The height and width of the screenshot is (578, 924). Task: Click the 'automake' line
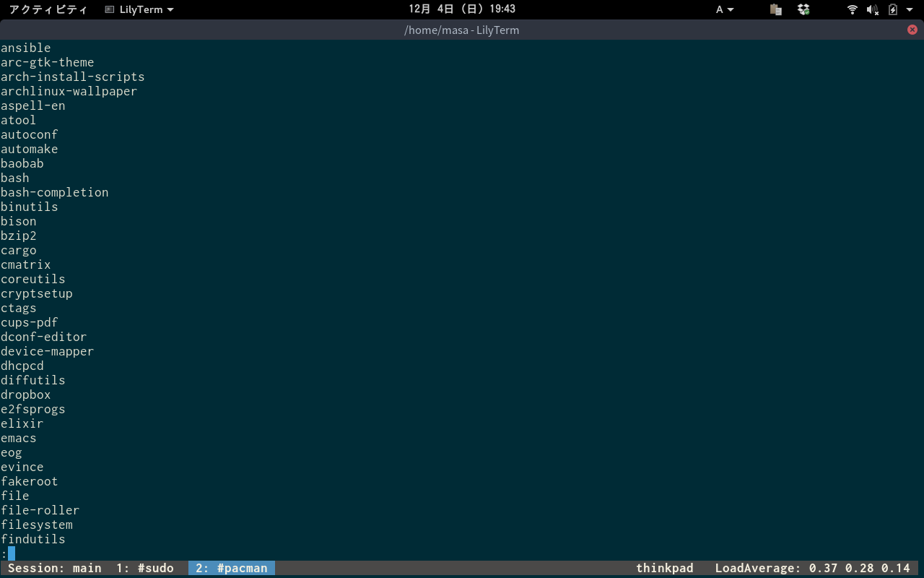tap(30, 149)
